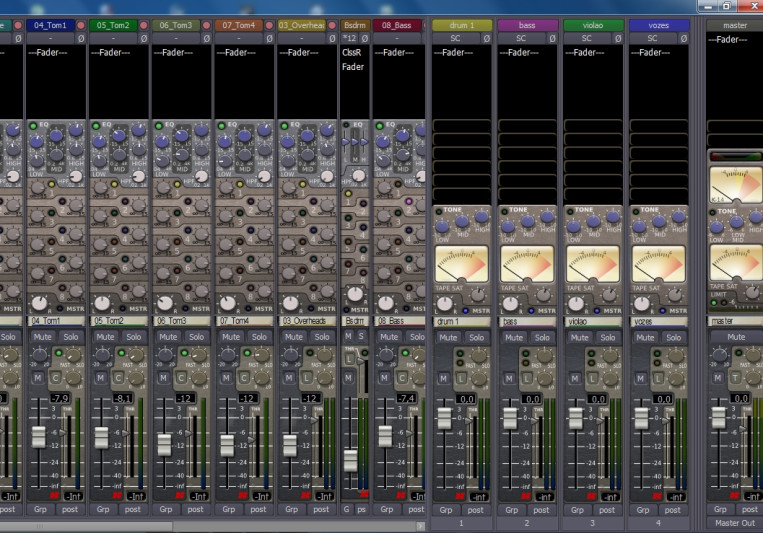Image resolution: width=763 pixels, height=533 pixels.
Task: Invert phase on the vozes bus
Action: (684, 38)
